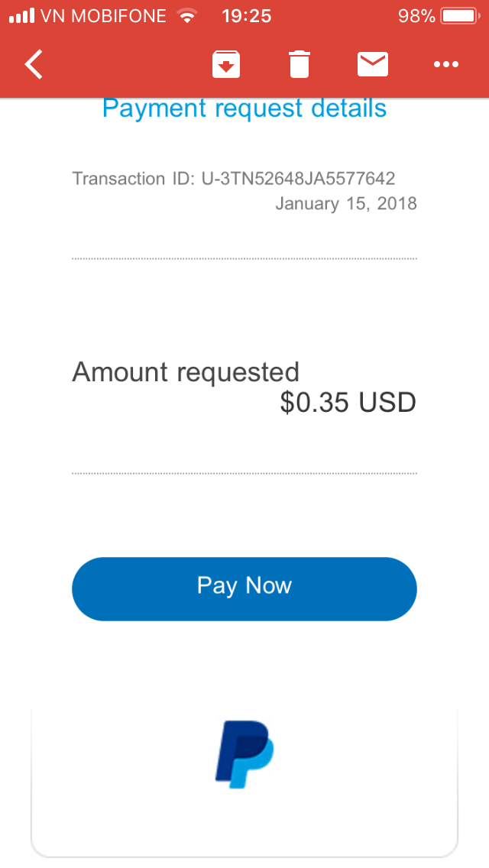The image size is (489, 868).
Task: Tap the dotted divider above Pay Now
Action: click(244, 474)
